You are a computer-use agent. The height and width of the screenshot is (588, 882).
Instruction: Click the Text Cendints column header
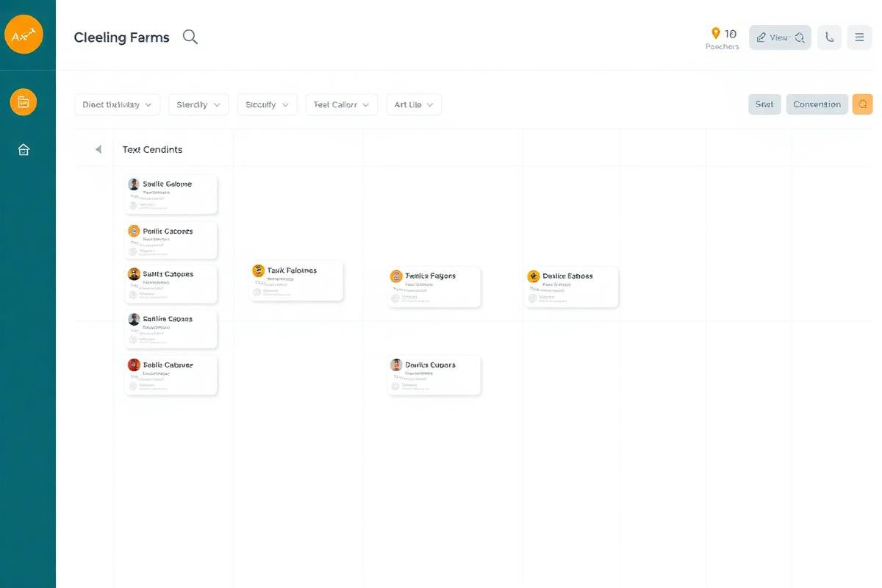click(152, 149)
